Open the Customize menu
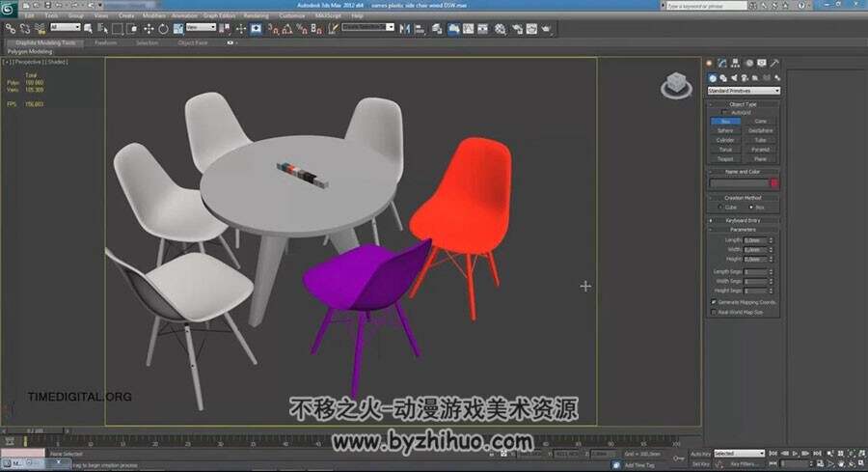This screenshot has width=868, height=472. click(291, 16)
